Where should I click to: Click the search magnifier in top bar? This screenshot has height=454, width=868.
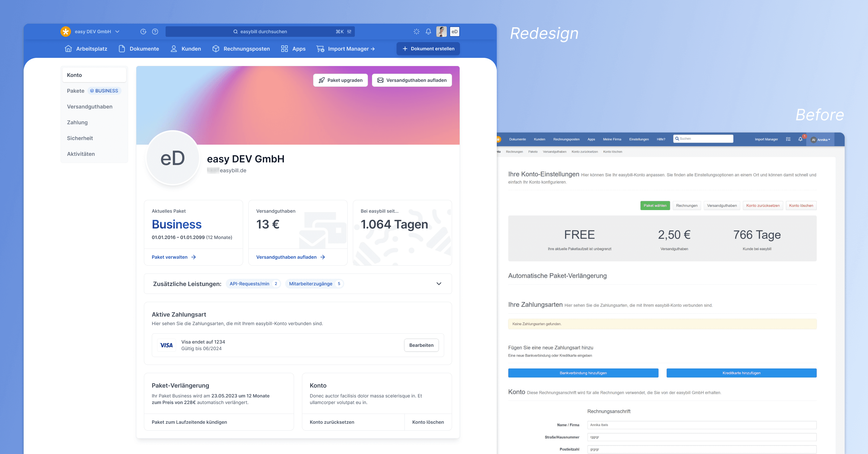point(236,31)
